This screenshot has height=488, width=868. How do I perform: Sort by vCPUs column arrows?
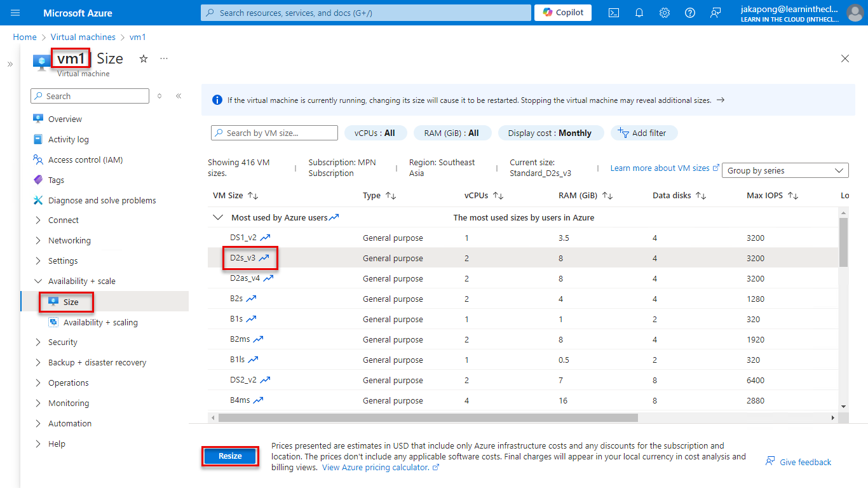(498, 196)
